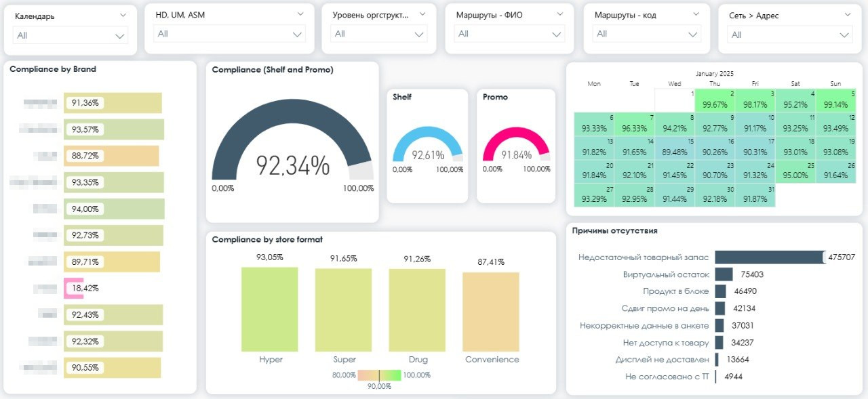Select January 22 cell showing 91.45%

click(x=675, y=171)
